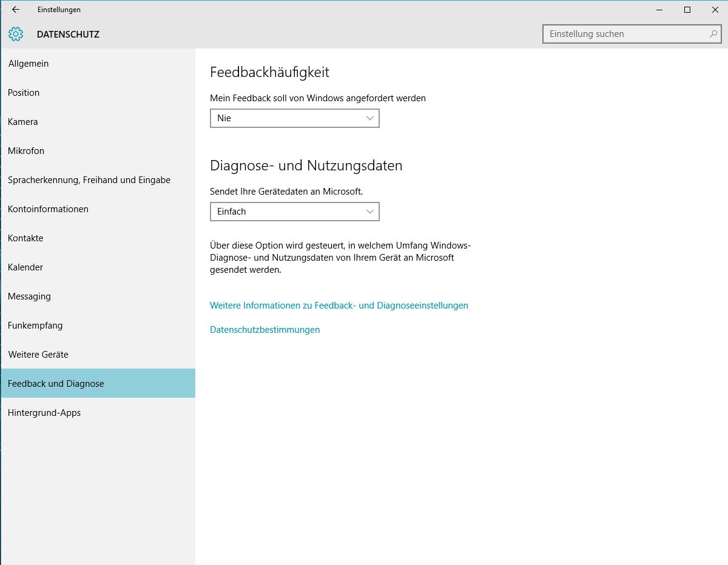Open the Position settings
Screen dimensions: 728x565
click(x=98, y=93)
